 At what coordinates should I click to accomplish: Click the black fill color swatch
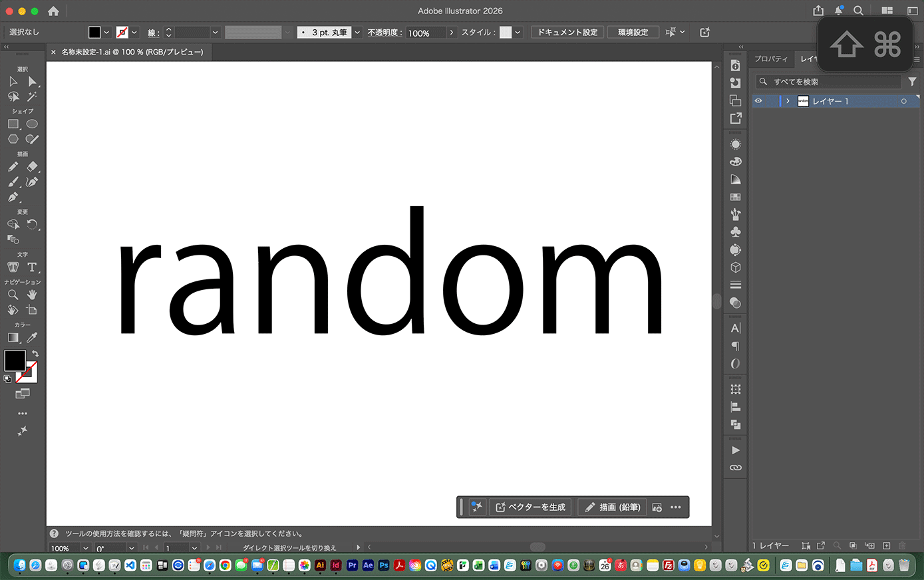point(15,361)
